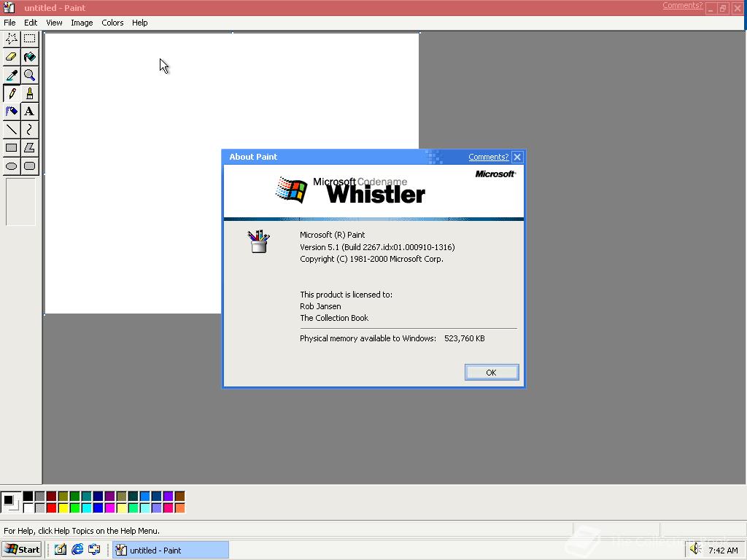Activate the Airbrush spray tool
Viewport: 747px width, 560px height.
coord(12,112)
